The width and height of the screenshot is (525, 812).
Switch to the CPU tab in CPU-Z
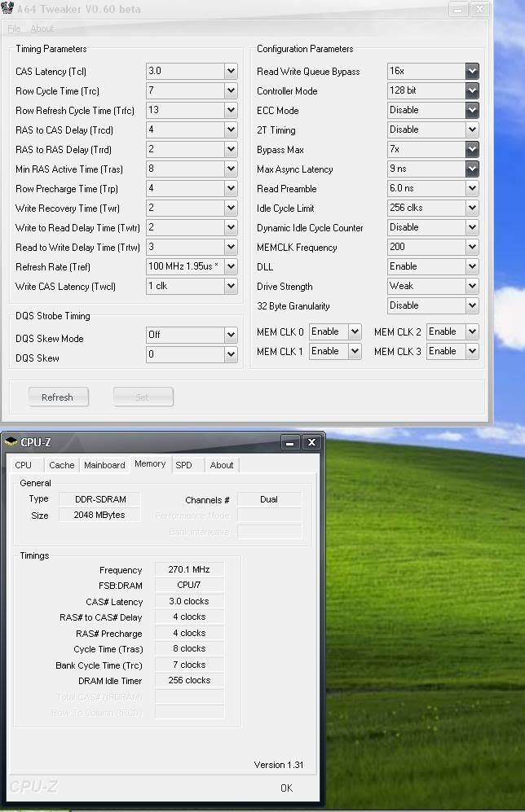tap(24, 465)
